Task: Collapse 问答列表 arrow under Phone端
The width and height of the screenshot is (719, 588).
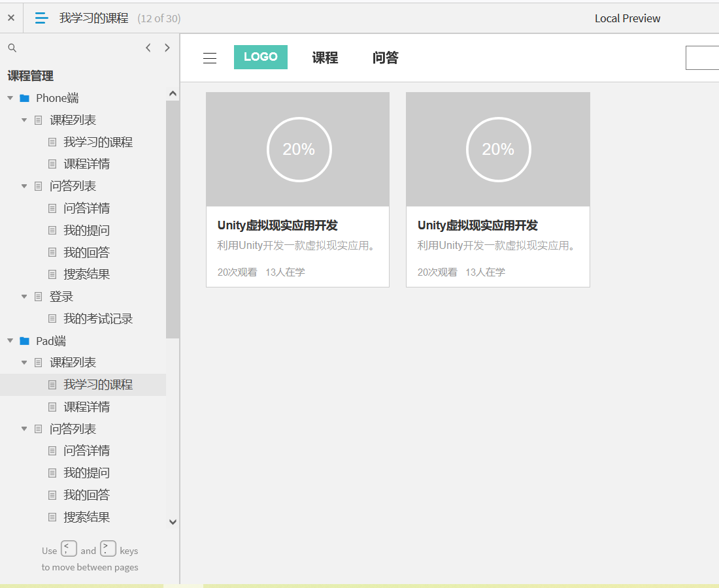Action: (x=24, y=186)
